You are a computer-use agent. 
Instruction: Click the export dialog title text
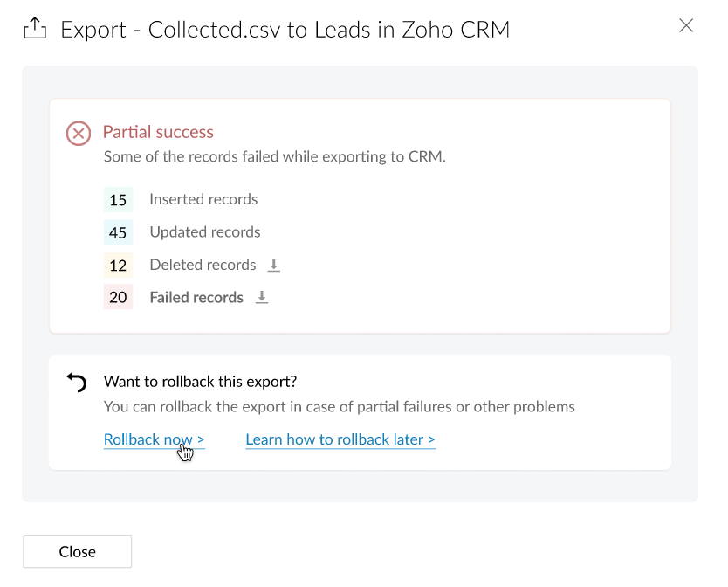pyautogui.click(x=285, y=30)
